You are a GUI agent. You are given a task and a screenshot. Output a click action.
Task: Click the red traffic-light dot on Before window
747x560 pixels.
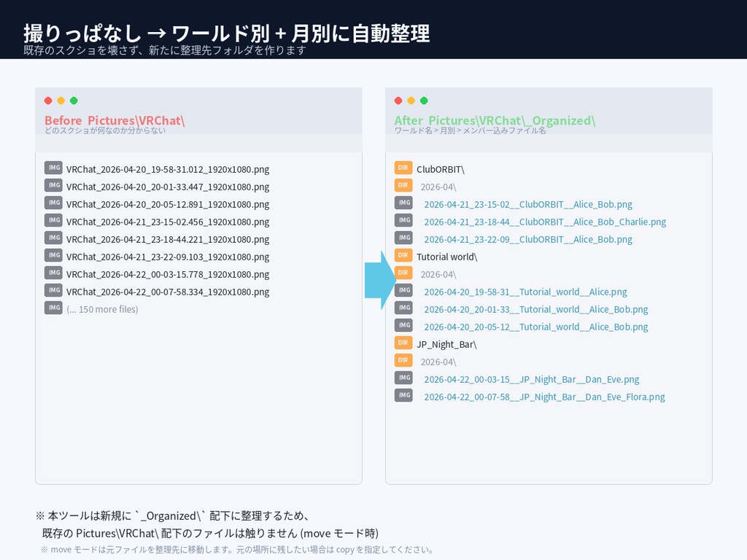[x=47, y=102]
